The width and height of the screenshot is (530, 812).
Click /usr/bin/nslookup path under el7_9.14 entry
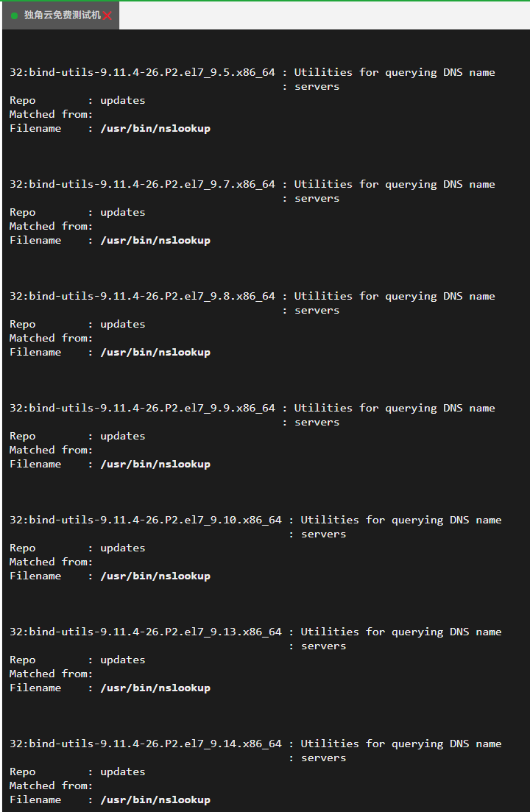point(155,799)
